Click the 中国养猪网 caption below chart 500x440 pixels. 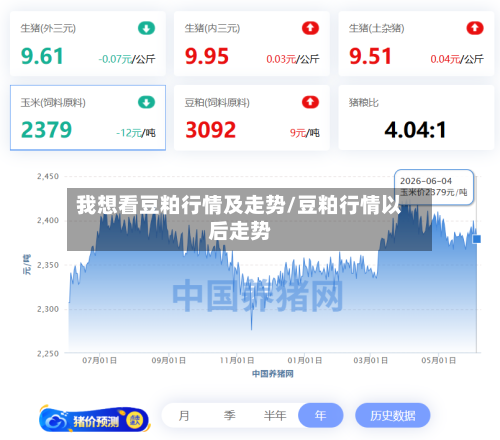point(273,374)
